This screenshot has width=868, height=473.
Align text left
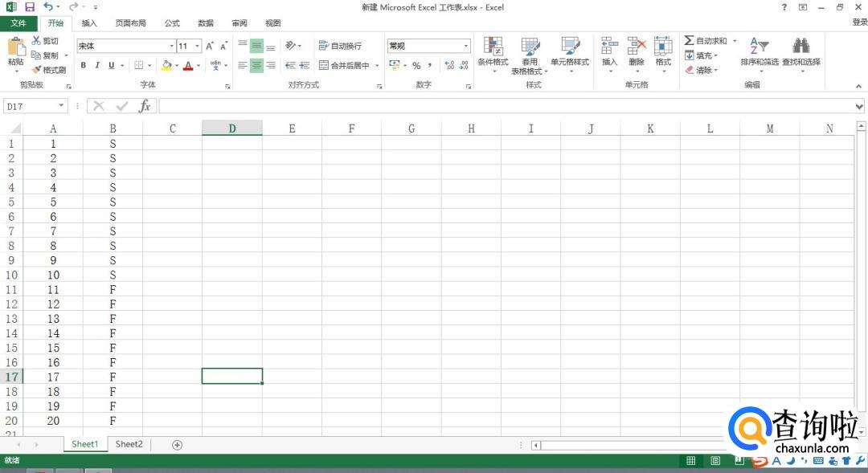[x=243, y=65]
